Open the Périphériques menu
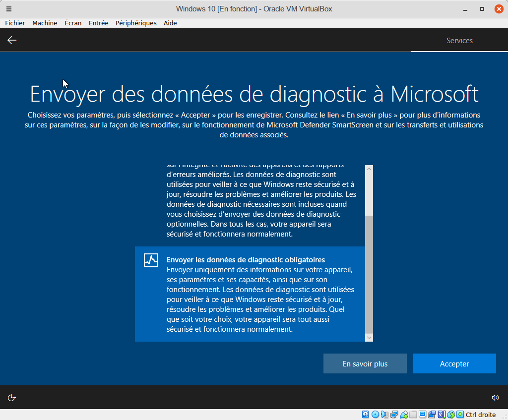Image resolution: width=508 pixels, height=420 pixels. point(136,23)
